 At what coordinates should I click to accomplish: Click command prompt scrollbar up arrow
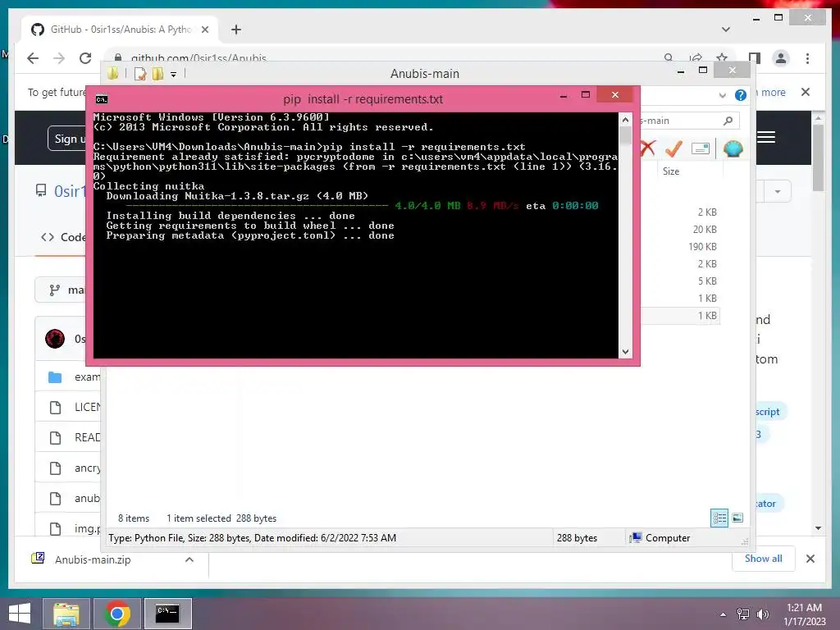click(625, 120)
